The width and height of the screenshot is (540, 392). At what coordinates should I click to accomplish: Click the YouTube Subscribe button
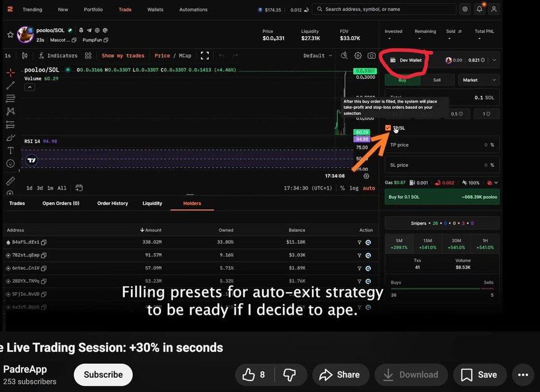[x=103, y=375]
